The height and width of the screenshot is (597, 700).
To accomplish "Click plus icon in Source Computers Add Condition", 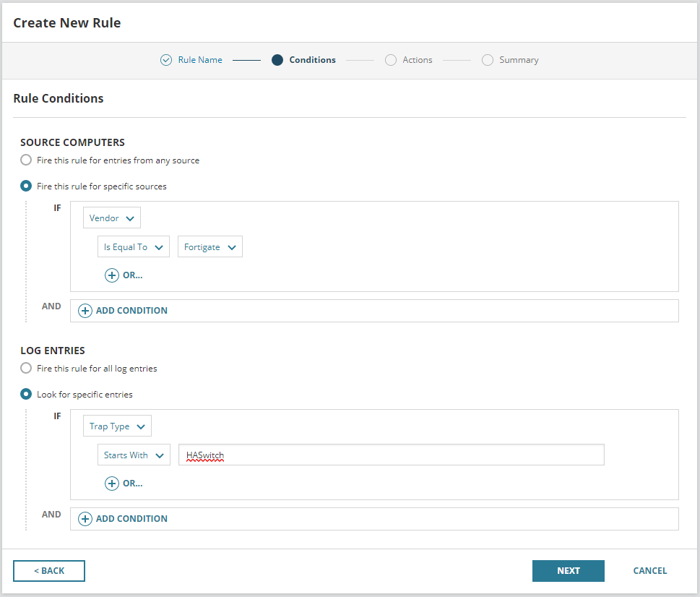I will 85,311.
